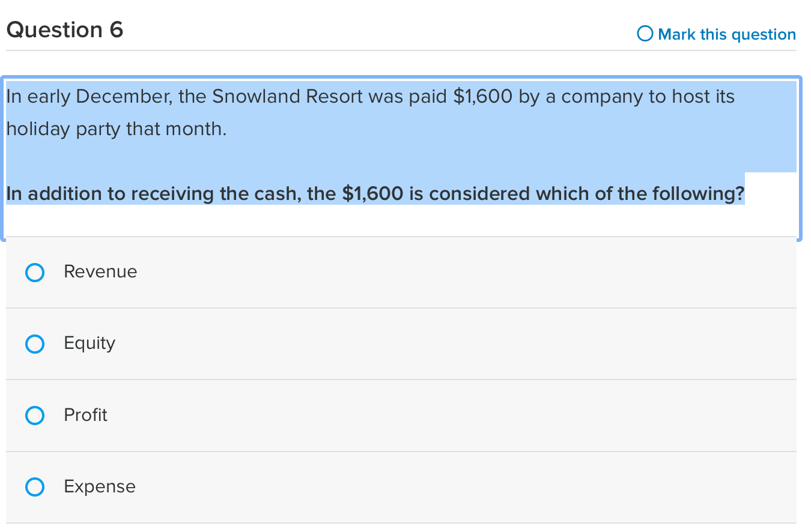
Task: Click the Equity text label
Action: [x=89, y=343]
